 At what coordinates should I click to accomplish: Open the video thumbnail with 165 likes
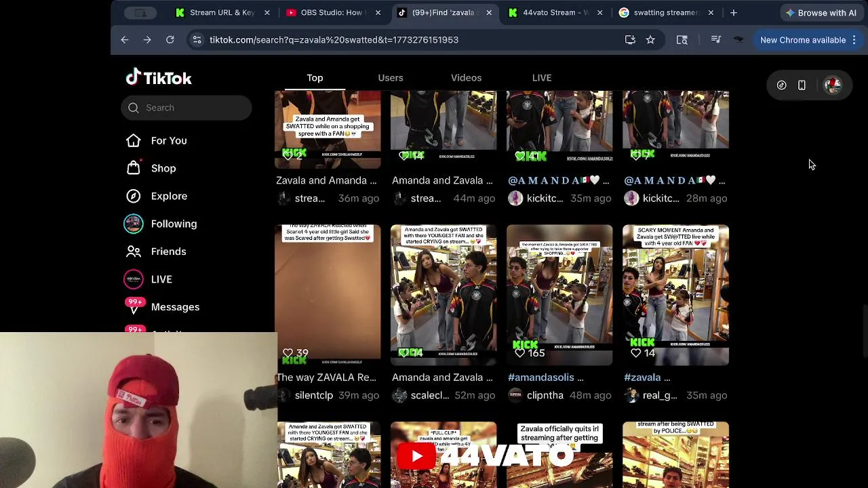point(559,296)
